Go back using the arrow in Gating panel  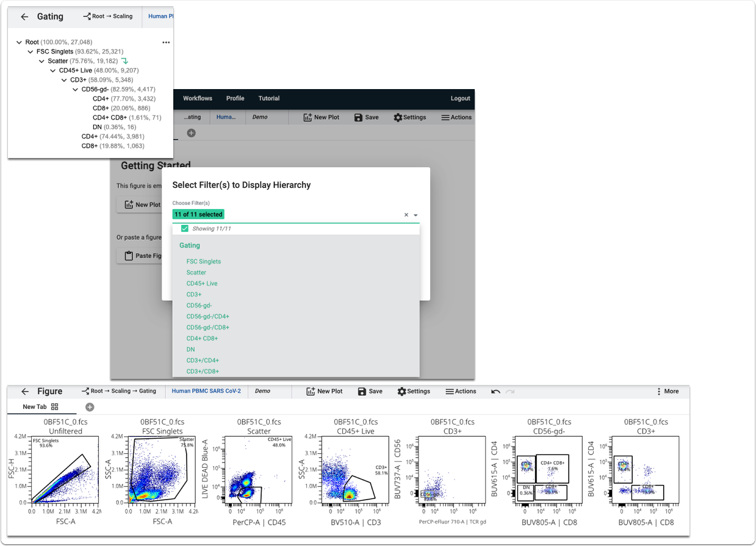tap(24, 16)
